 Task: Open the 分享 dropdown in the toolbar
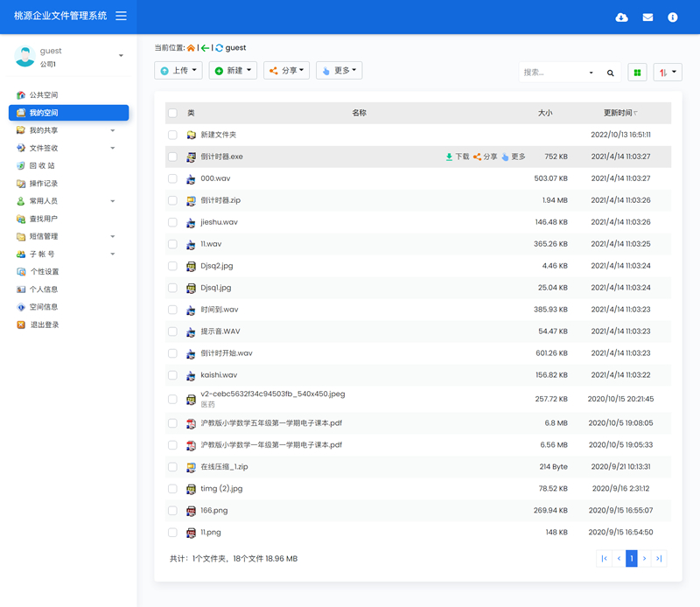pyautogui.click(x=286, y=72)
